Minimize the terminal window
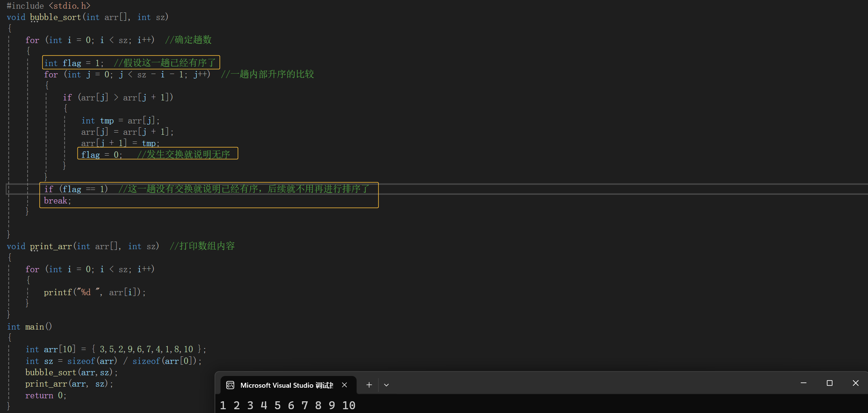The width and height of the screenshot is (868, 413). pyautogui.click(x=803, y=383)
